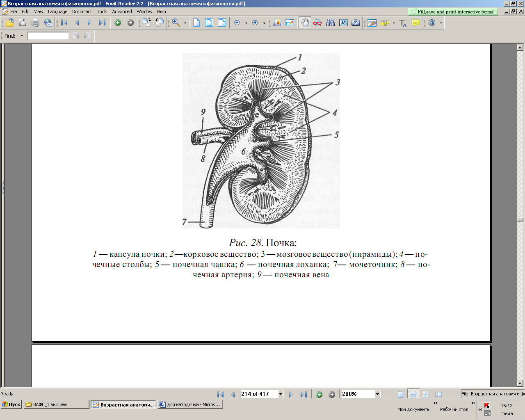The height and width of the screenshot is (420, 525).
Task: Open ВАФГ_1 высшее taskbar button
Action: (56, 404)
